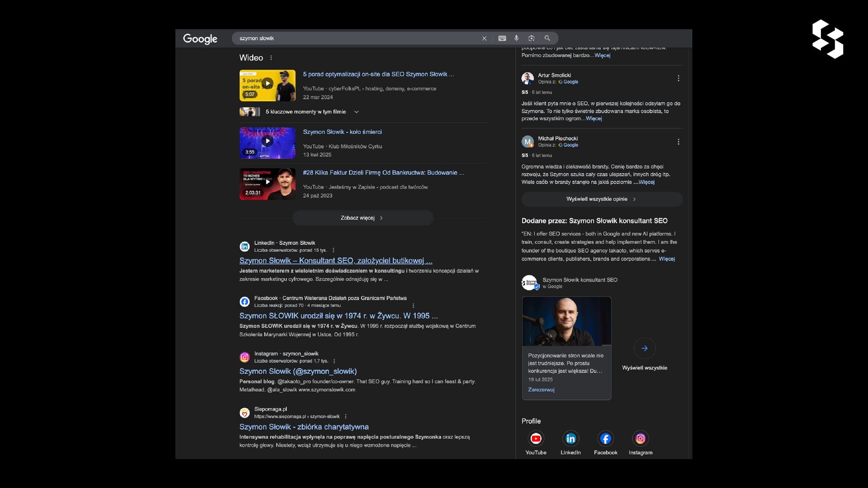Open the post card photo with microphone

point(566,322)
